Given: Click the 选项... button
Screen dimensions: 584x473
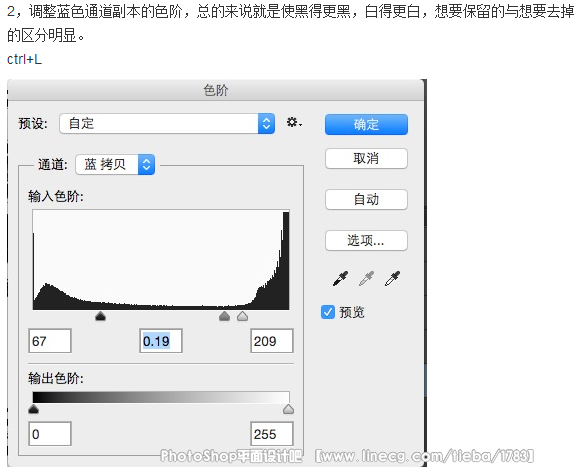Looking at the screenshot, I should pos(366,241).
